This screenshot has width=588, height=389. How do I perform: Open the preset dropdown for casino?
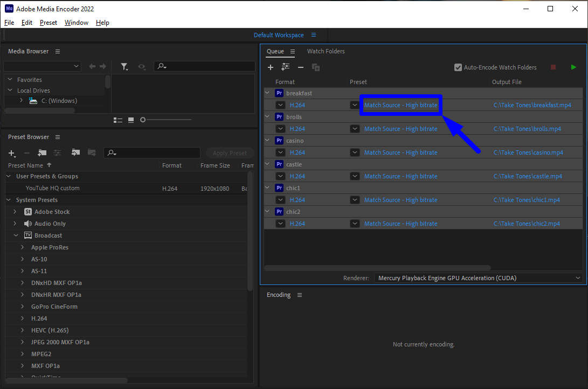pyautogui.click(x=355, y=152)
